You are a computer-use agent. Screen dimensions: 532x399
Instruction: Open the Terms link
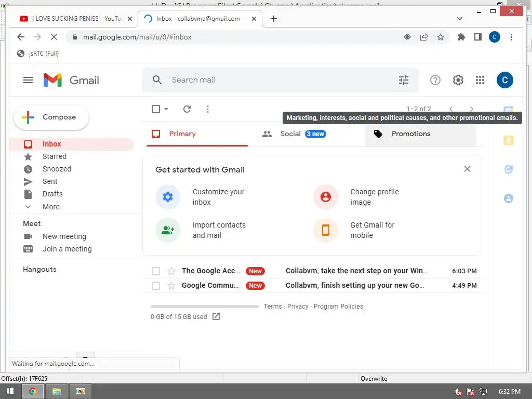click(273, 307)
